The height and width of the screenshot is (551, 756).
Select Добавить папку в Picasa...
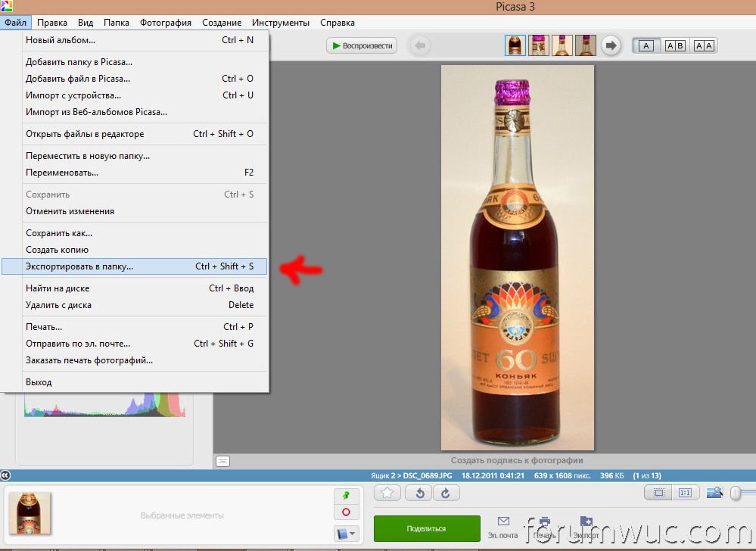tap(135, 62)
